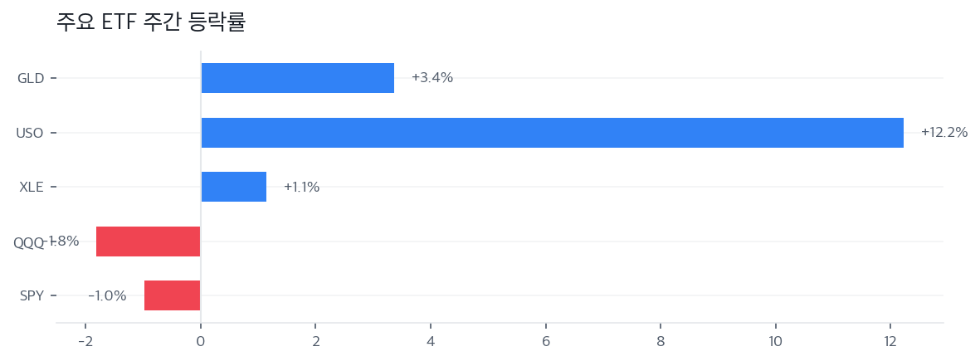Select the SPY axis label
Image resolution: width=980 pixels, height=361 pixels.
(x=32, y=295)
